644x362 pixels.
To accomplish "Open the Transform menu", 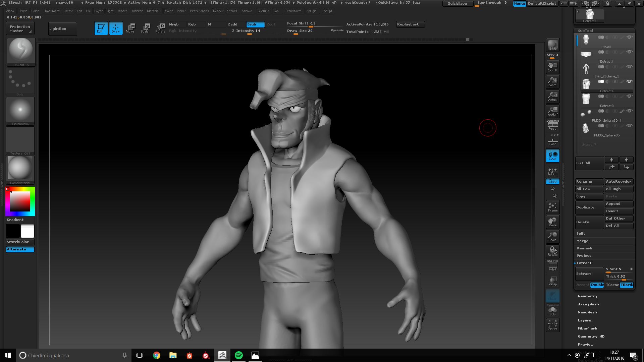I will click(x=293, y=11).
